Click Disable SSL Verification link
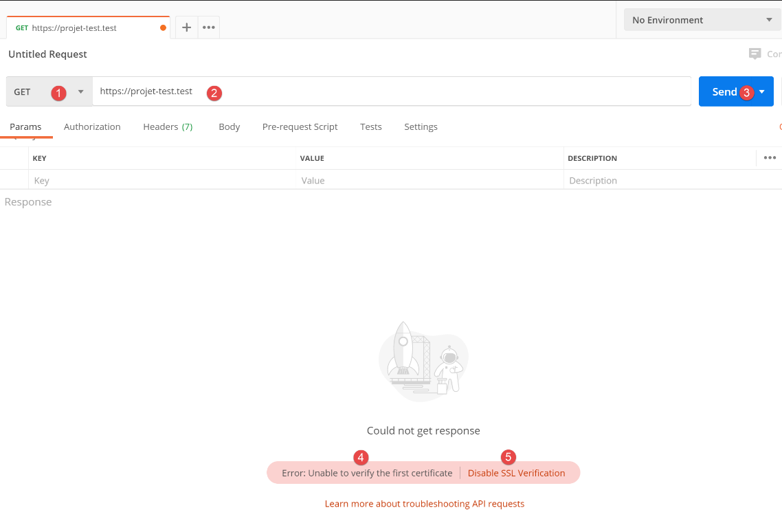The image size is (782, 532). (516, 473)
